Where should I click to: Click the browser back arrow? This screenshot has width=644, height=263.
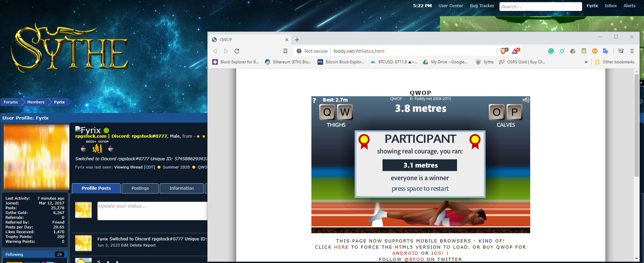click(x=215, y=51)
